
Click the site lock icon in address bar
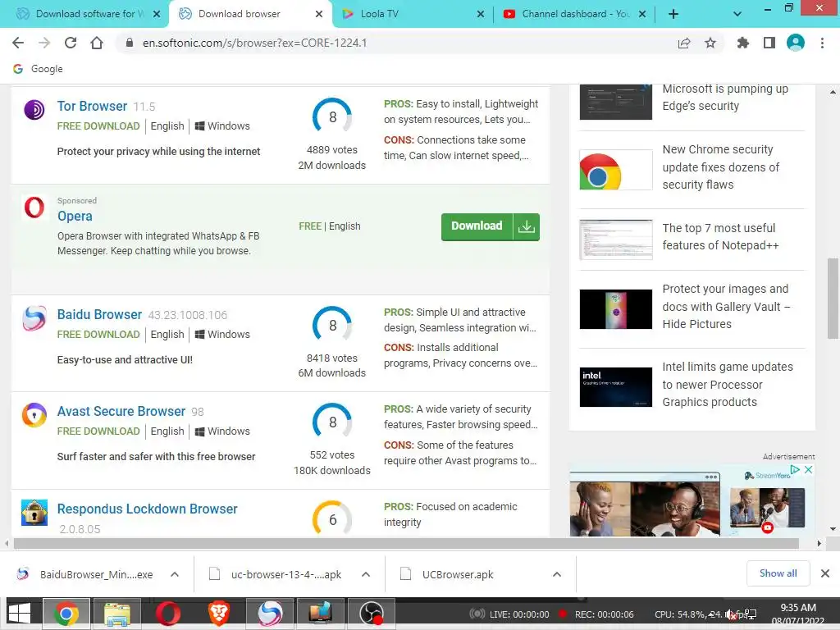point(129,43)
